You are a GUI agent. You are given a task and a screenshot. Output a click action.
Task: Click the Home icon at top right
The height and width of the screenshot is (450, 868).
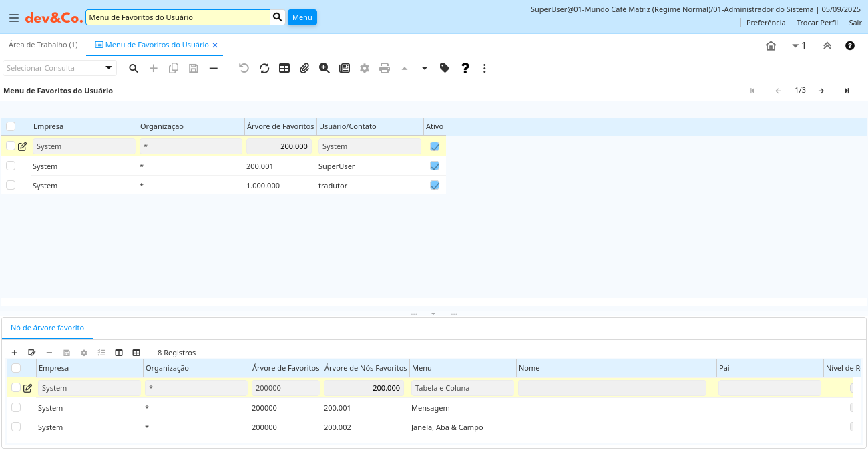click(771, 46)
